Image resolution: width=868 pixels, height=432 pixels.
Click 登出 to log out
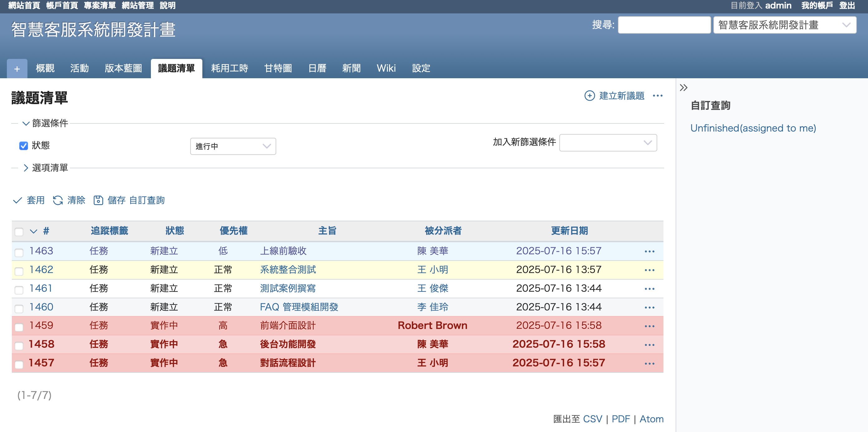point(847,6)
